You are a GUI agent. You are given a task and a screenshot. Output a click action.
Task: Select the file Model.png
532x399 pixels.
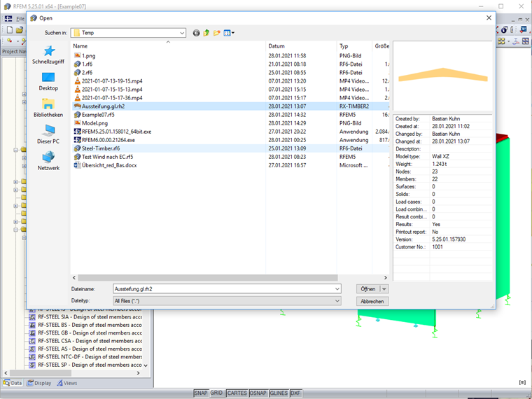[x=94, y=123]
